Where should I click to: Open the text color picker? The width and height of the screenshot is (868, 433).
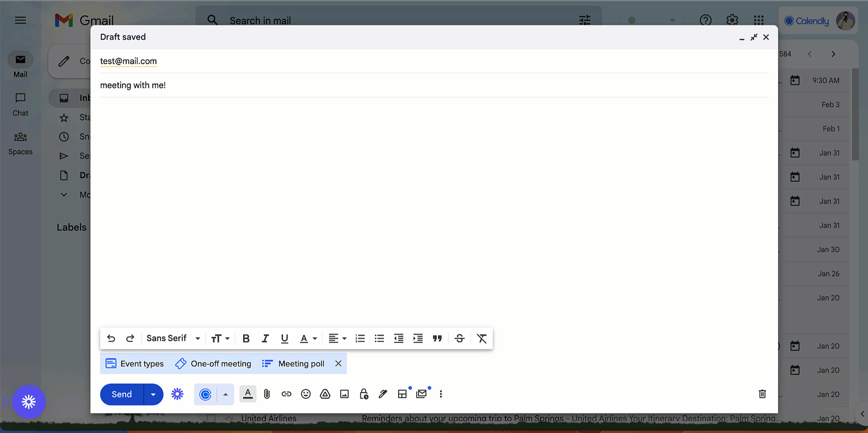308,338
